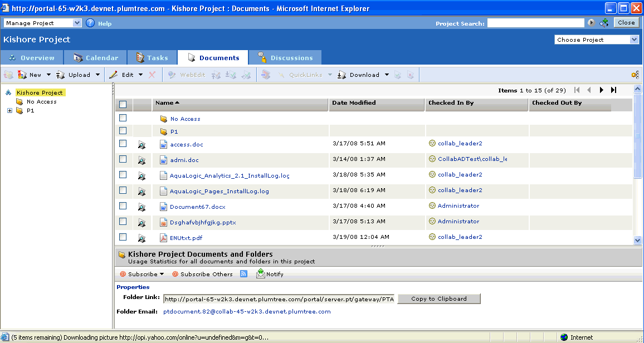Click the Copy to Clipboard button
The height and width of the screenshot is (343, 644).
438,298
